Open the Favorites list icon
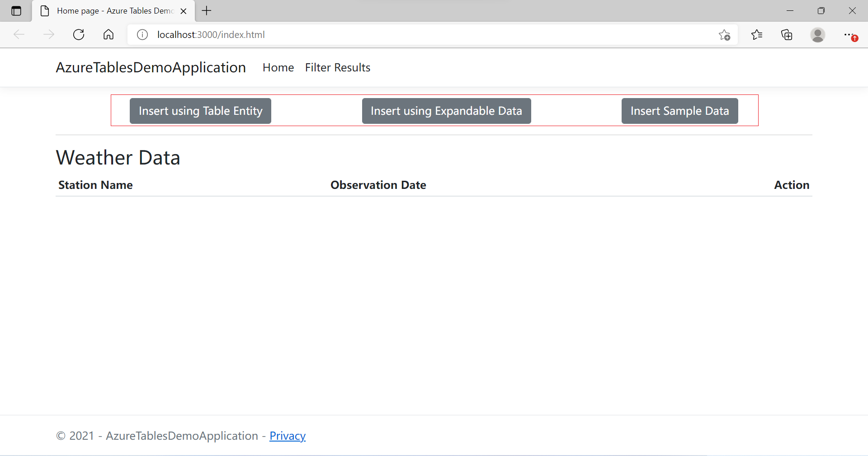Screen dimensions: 868x456 click(x=757, y=35)
